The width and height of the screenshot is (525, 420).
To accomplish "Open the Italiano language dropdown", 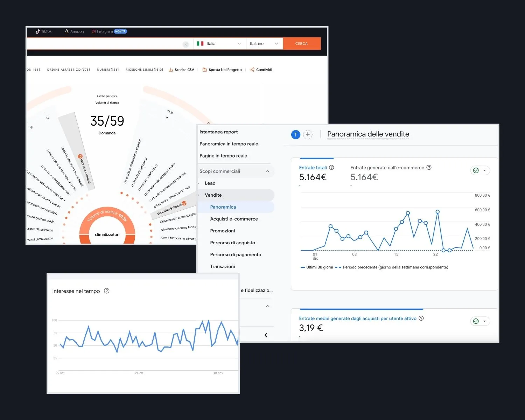I will [264, 44].
